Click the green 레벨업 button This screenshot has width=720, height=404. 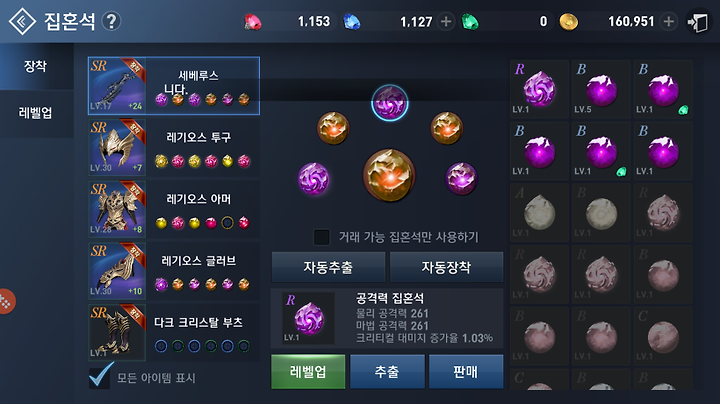click(x=308, y=371)
